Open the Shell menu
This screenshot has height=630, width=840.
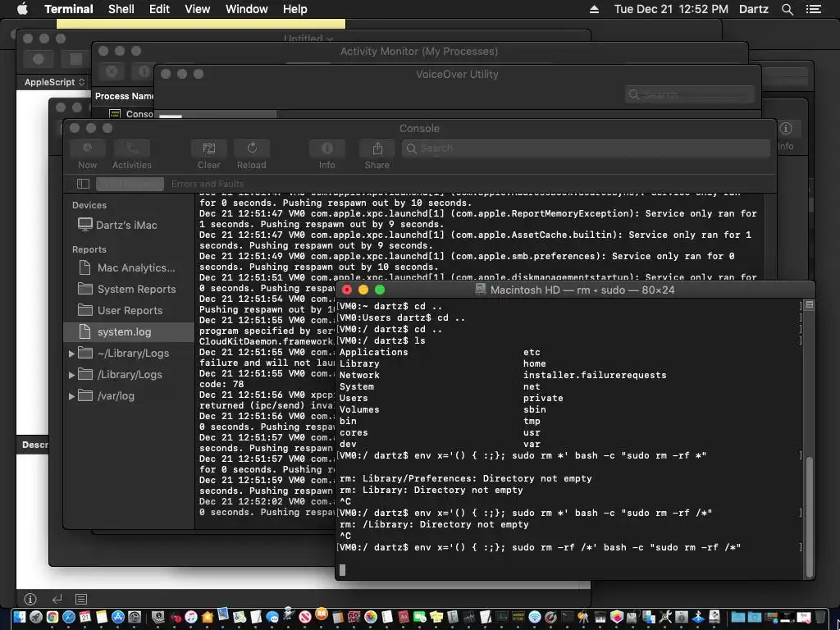click(121, 9)
